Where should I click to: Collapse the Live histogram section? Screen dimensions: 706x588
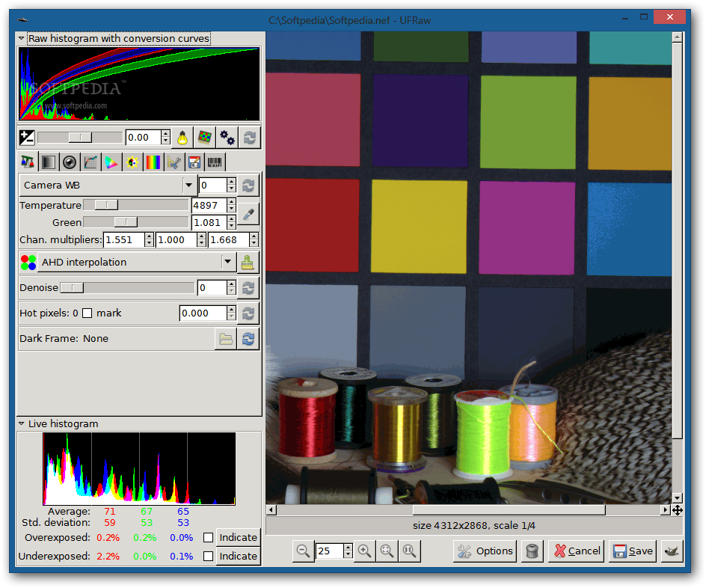[21, 423]
